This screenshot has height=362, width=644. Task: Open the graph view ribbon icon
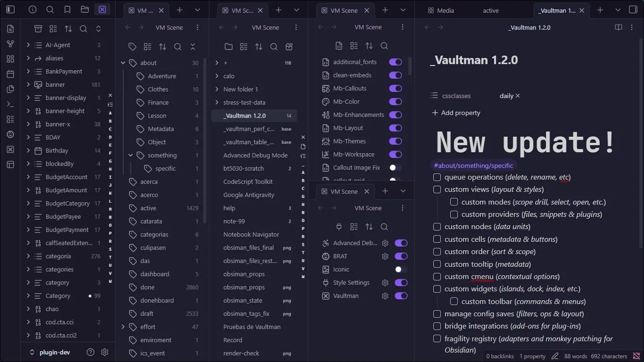click(10, 44)
